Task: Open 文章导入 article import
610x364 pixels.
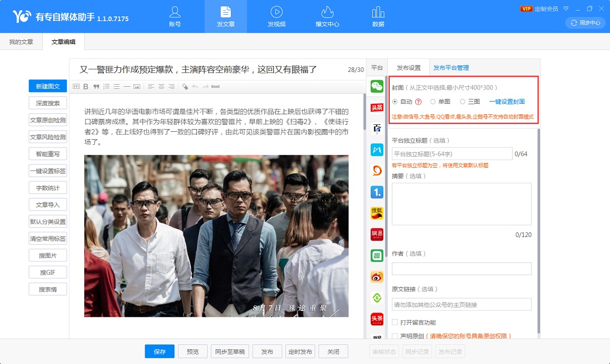Action: (x=48, y=205)
